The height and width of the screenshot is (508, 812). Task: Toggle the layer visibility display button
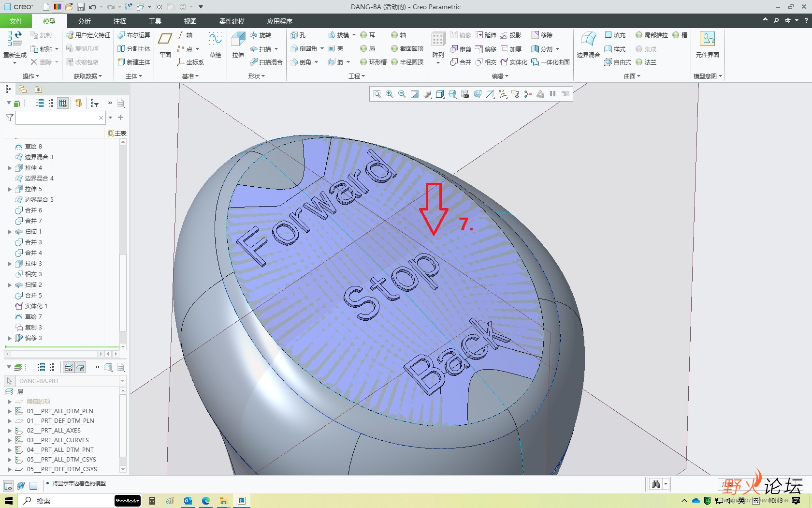(x=69, y=368)
